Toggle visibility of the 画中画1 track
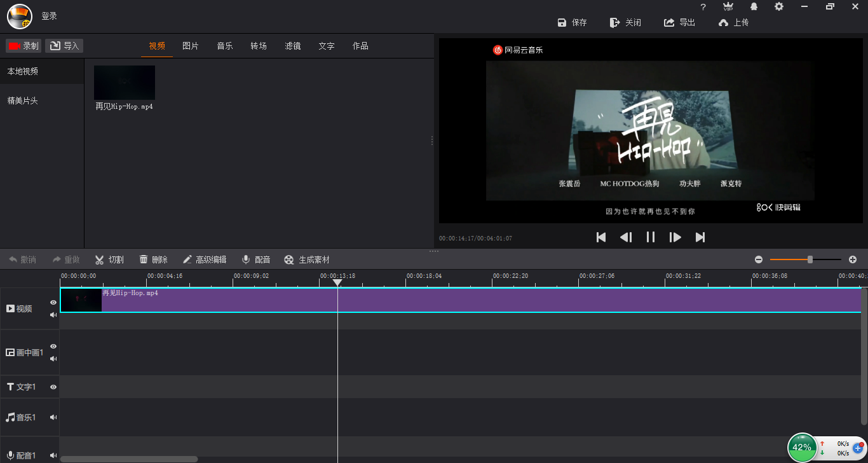This screenshot has width=868, height=463. point(53,347)
